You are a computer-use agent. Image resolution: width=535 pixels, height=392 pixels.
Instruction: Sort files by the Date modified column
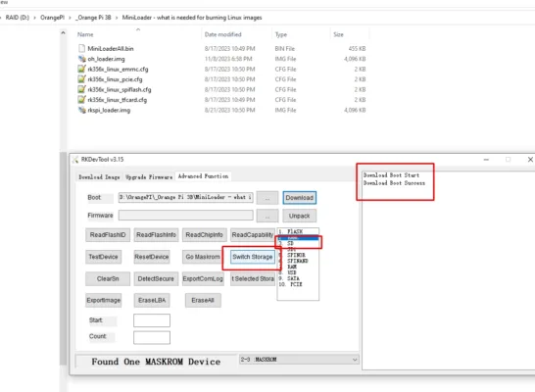pyautogui.click(x=222, y=34)
